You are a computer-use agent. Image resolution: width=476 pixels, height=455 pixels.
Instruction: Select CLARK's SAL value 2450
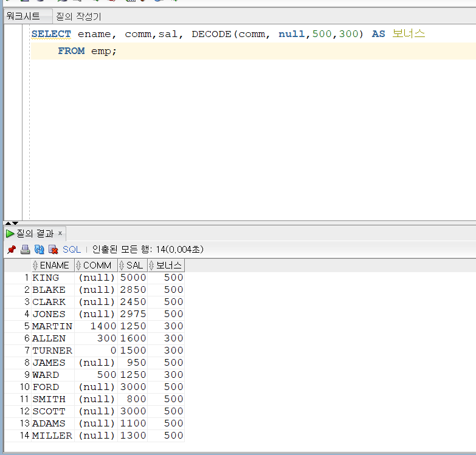point(133,302)
